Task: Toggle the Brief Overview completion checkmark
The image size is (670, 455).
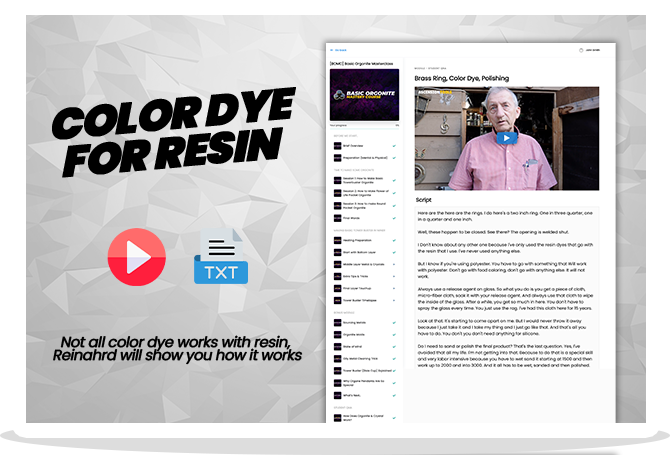Action: (x=396, y=147)
